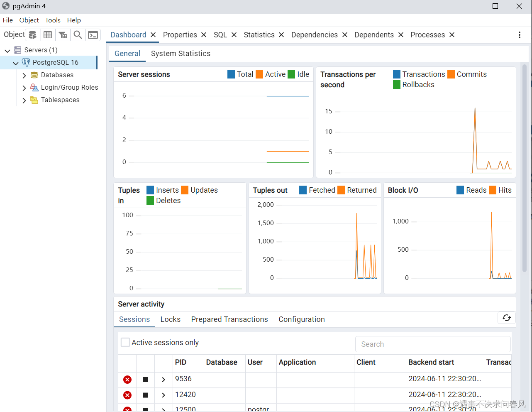Click the orange Commits legend swatch

coord(451,74)
